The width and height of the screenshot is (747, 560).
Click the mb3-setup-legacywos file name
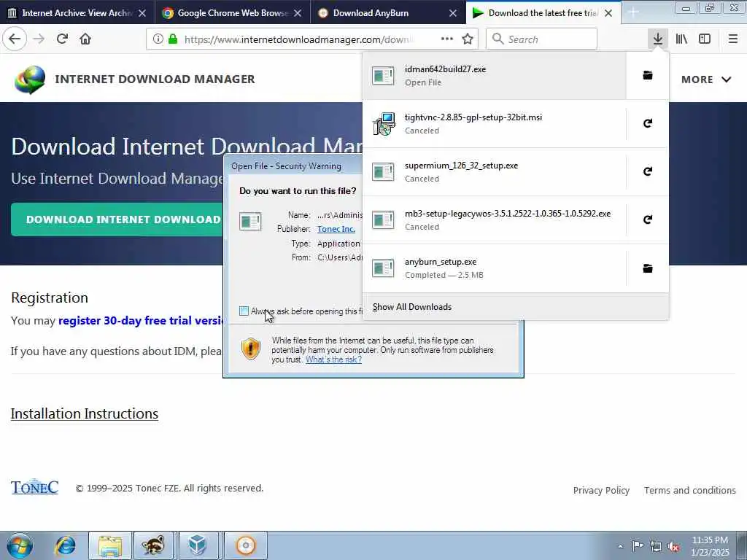pyautogui.click(x=508, y=214)
